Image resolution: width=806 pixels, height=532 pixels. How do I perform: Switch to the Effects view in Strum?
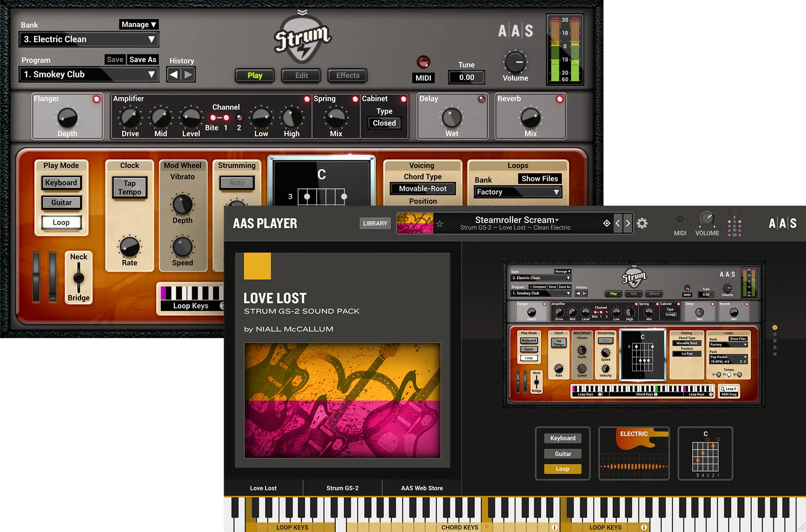pyautogui.click(x=348, y=75)
